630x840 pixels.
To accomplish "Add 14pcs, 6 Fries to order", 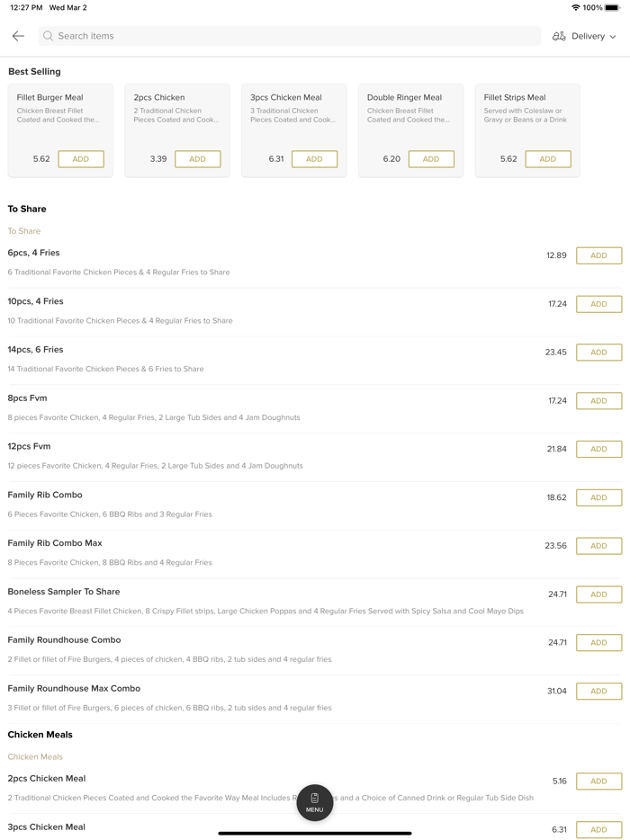I will pos(598,353).
